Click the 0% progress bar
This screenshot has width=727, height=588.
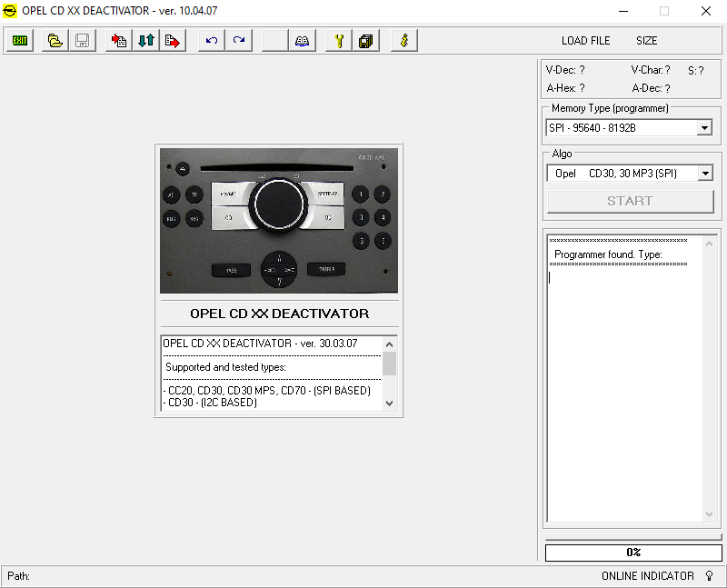(x=633, y=553)
